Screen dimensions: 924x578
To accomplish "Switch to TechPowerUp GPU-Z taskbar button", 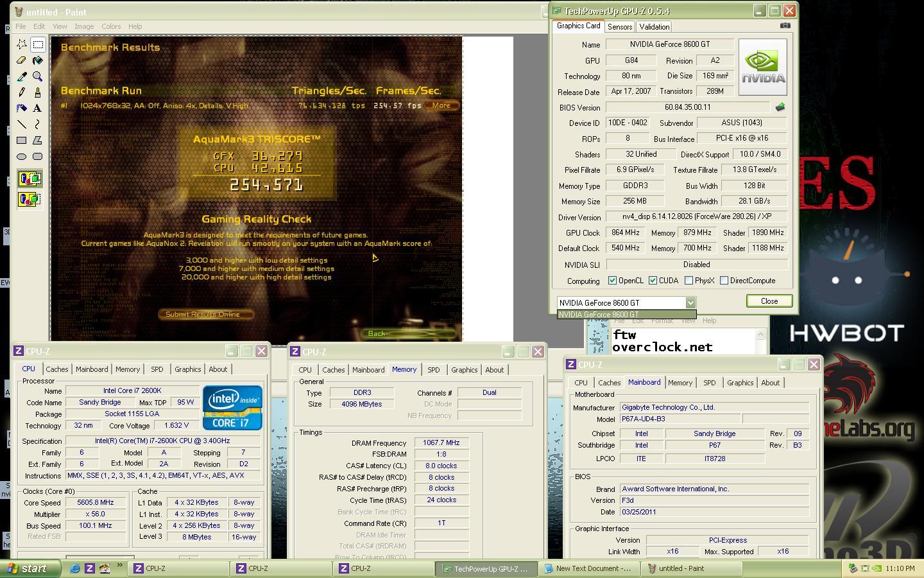I will pyautogui.click(x=486, y=568).
